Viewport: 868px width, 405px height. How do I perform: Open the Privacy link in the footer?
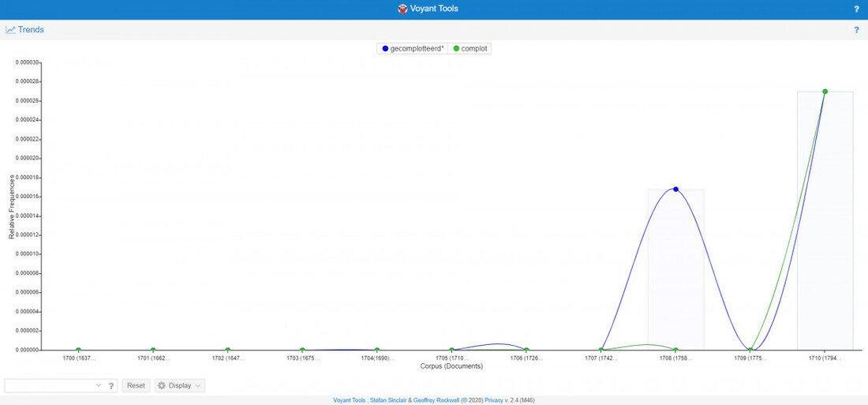pyautogui.click(x=494, y=400)
